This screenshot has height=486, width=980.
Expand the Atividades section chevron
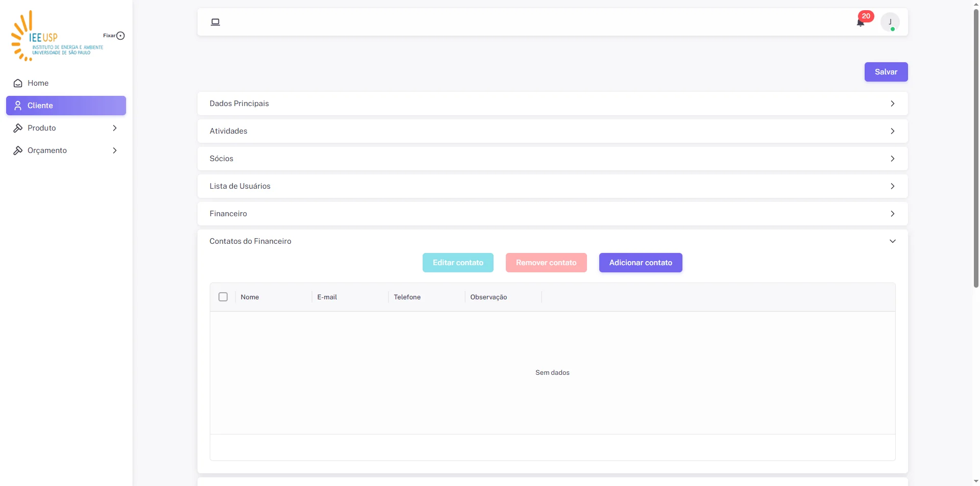[x=893, y=131]
